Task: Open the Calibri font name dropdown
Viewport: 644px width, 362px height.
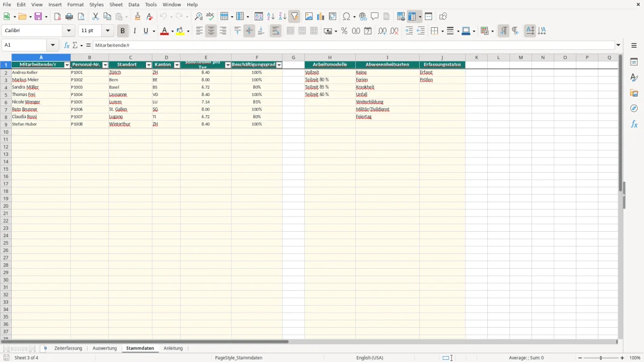Action: point(69,31)
